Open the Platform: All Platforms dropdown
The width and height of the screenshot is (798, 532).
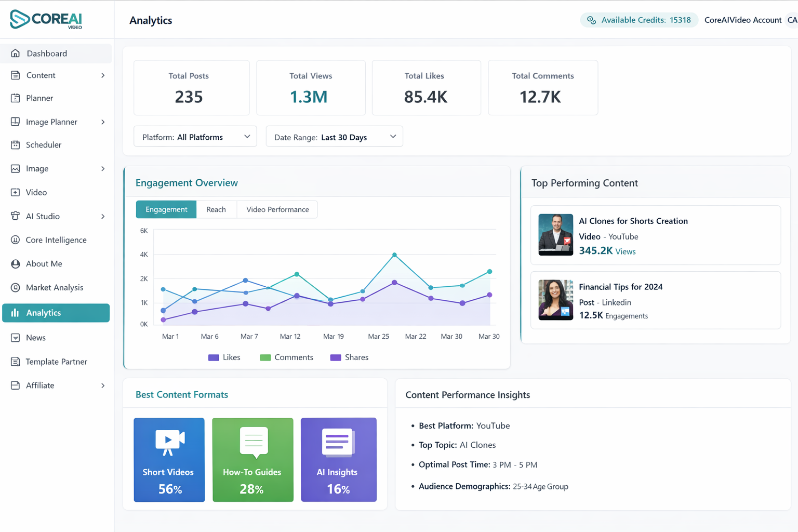[x=195, y=137]
